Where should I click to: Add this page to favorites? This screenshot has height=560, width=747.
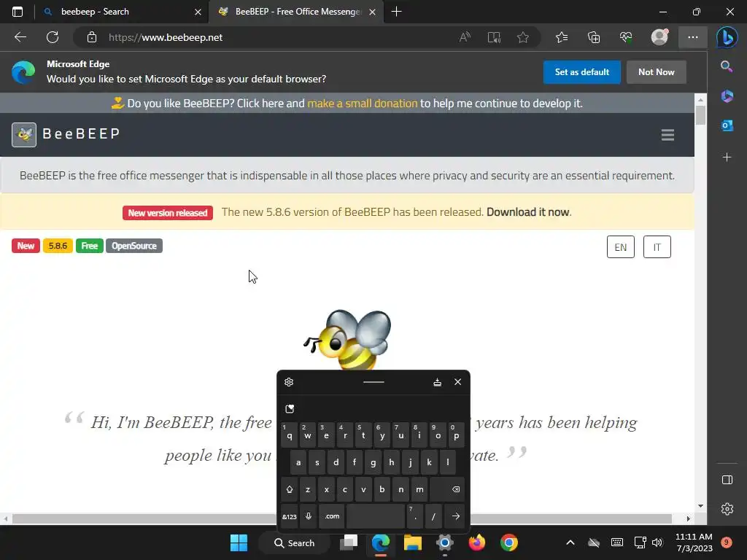point(522,37)
